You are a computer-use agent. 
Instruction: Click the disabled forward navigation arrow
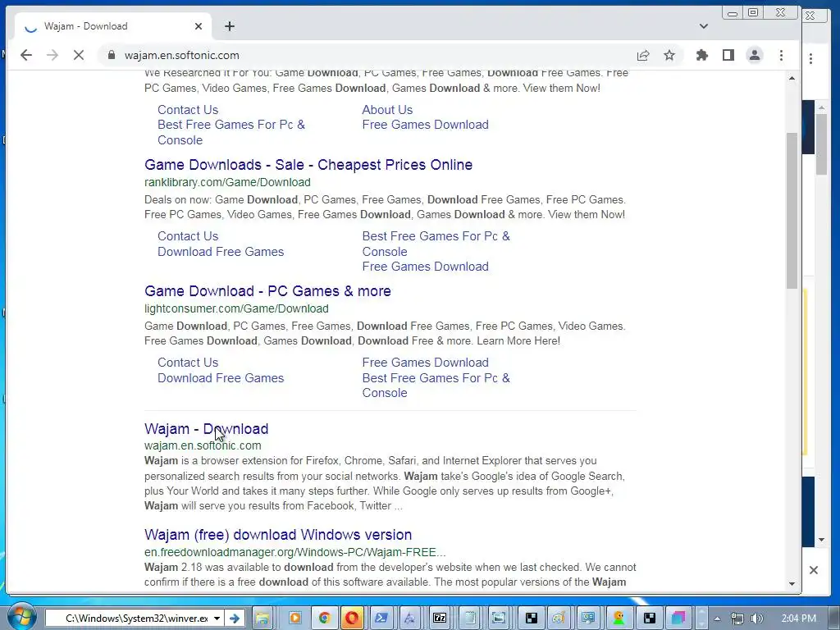click(x=52, y=55)
